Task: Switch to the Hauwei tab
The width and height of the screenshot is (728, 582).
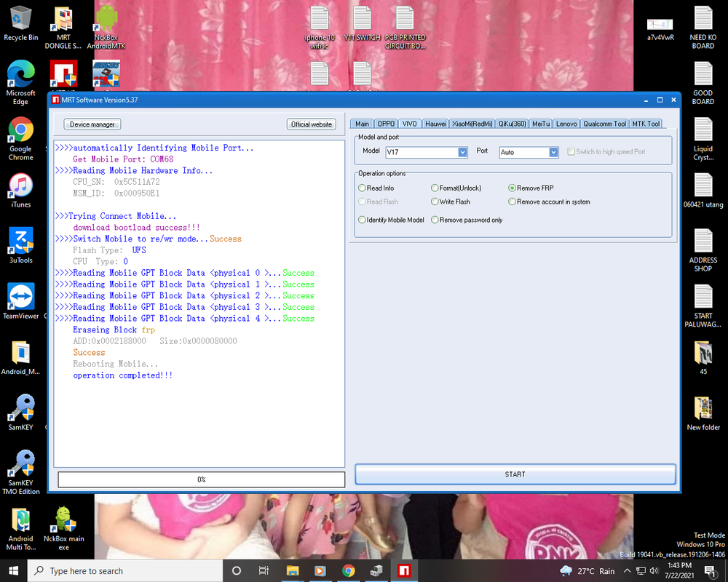Action: [435, 124]
